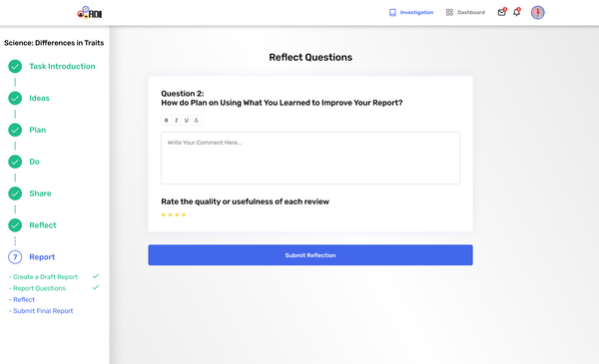599x364 pixels.
Task: Open the Submit Final Report step
Action: tap(41, 311)
